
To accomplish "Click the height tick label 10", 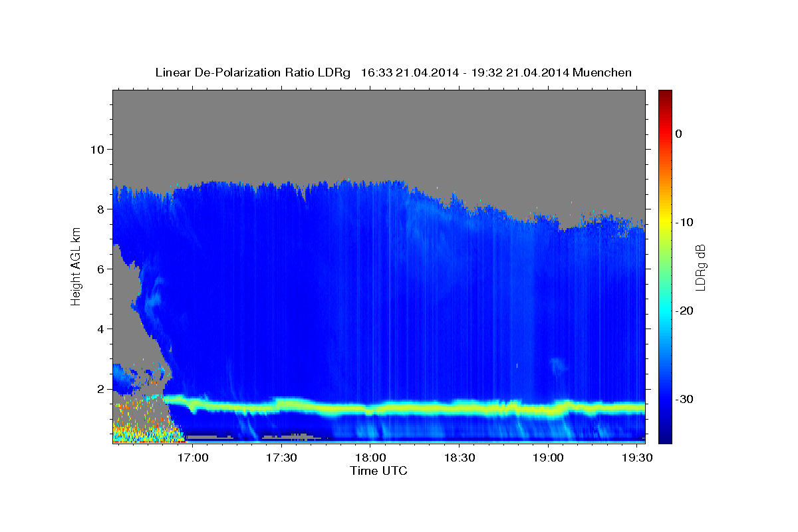I will tap(96, 149).
